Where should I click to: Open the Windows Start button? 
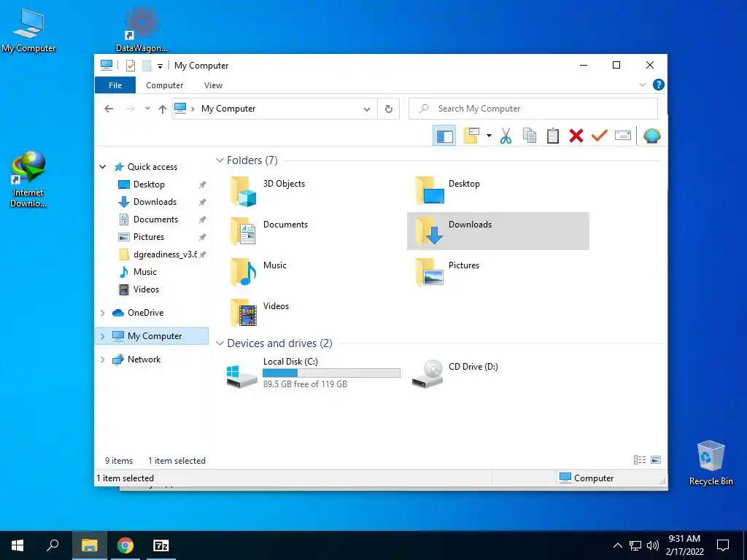pyautogui.click(x=18, y=545)
